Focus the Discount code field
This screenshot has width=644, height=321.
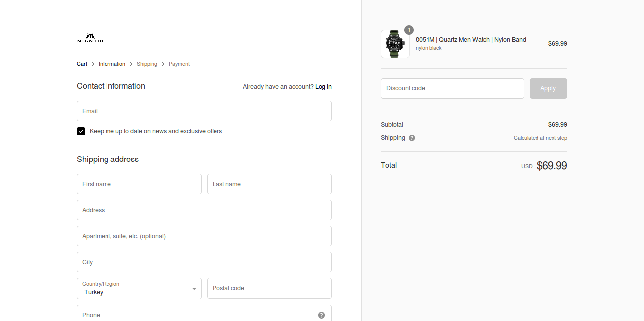pyautogui.click(x=452, y=89)
